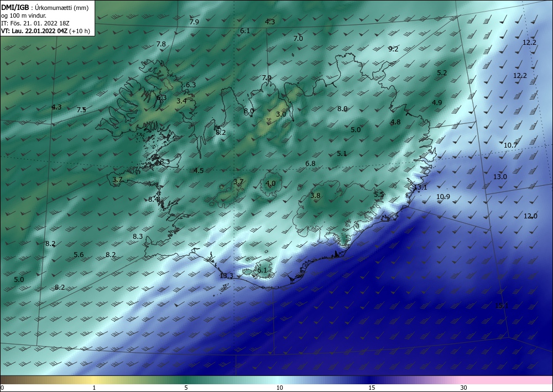553x392 pixels.
Task: Click the '1' tick on the color scale
Action: (94, 388)
